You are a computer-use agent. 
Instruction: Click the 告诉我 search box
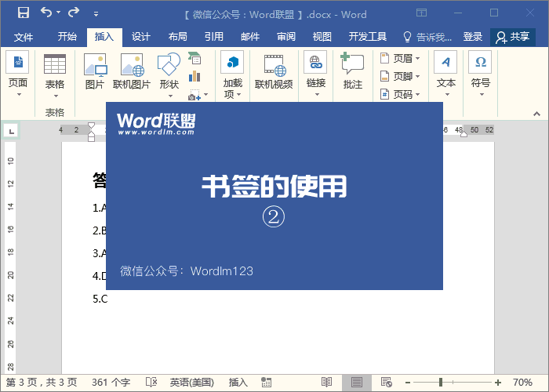(427, 37)
